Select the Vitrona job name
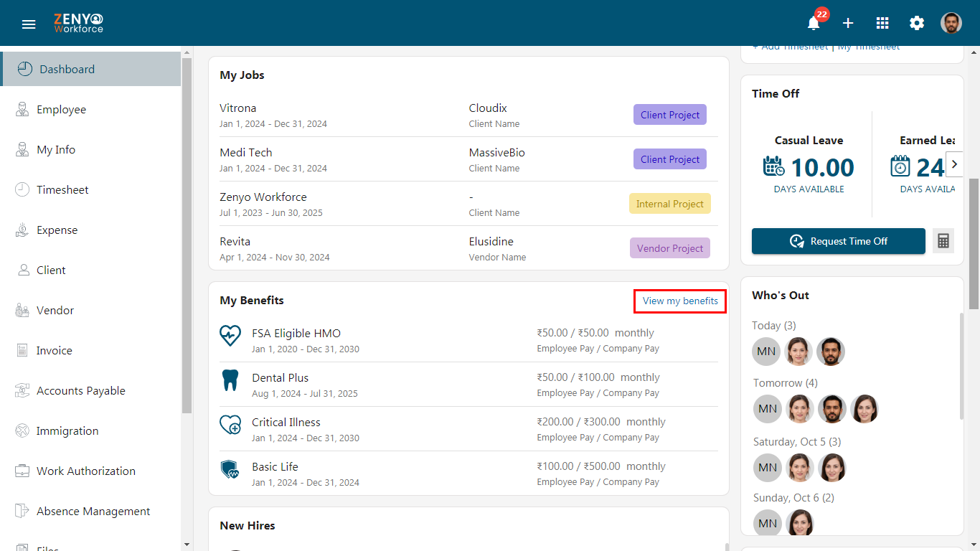Image resolution: width=980 pixels, height=551 pixels. pos(238,108)
